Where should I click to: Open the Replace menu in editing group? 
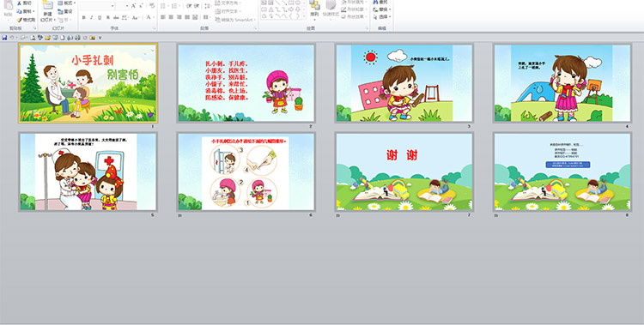(x=381, y=9)
